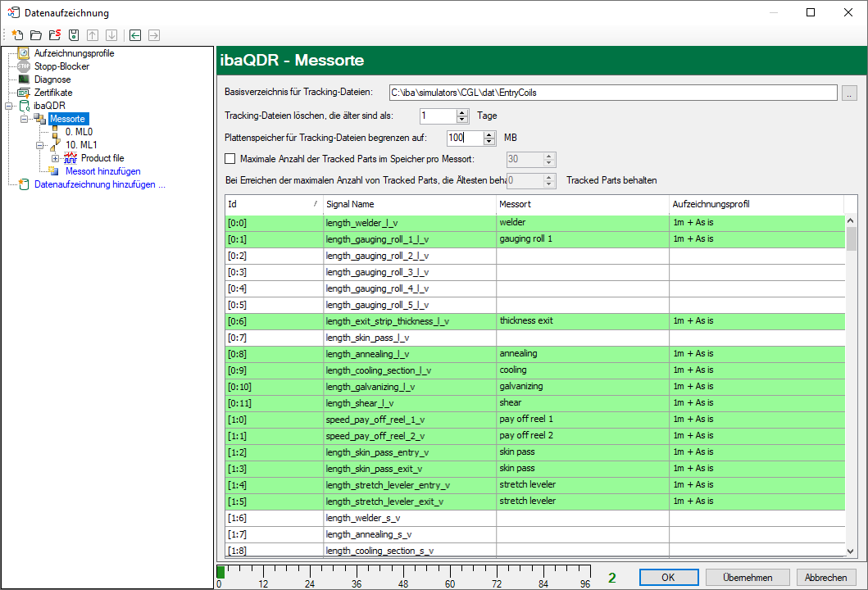The width and height of the screenshot is (868, 590).
Task: Click the forward arrow toolbar icon
Action: (x=154, y=35)
